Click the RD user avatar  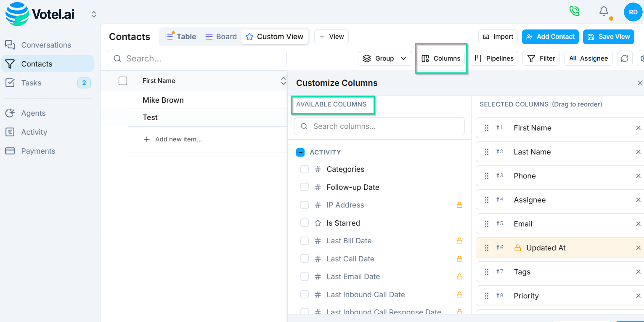coord(633,12)
